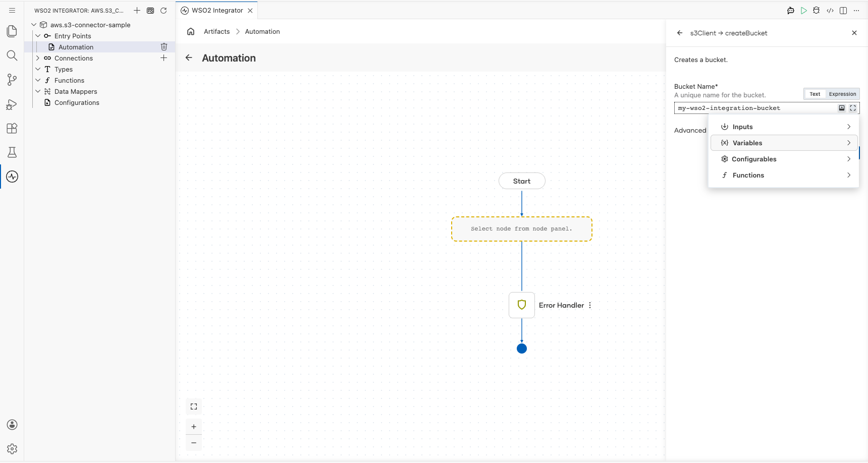Open Source Control view

[x=12, y=79]
